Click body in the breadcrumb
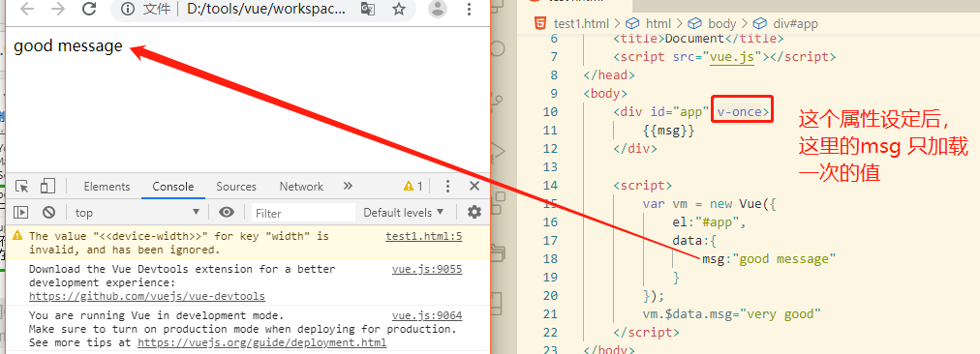 721,24
